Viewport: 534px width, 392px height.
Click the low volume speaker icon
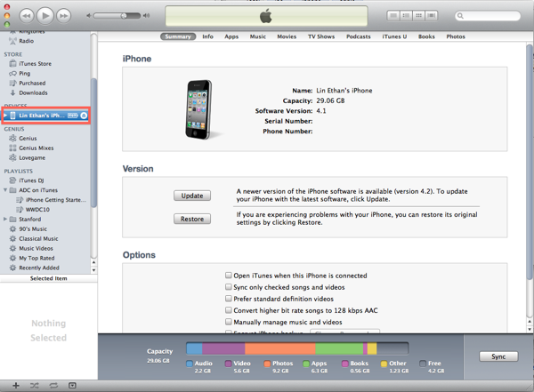pos(88,16)
